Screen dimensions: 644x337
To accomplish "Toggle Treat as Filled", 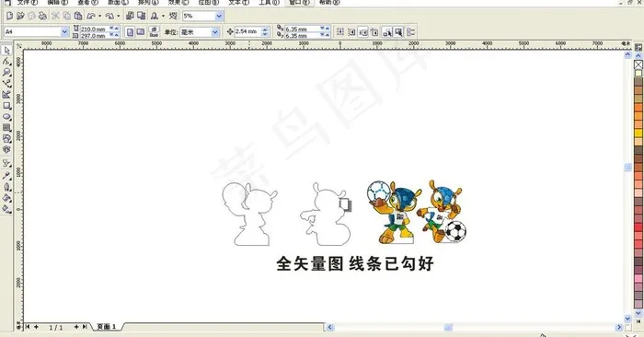I will click(398, 31).
